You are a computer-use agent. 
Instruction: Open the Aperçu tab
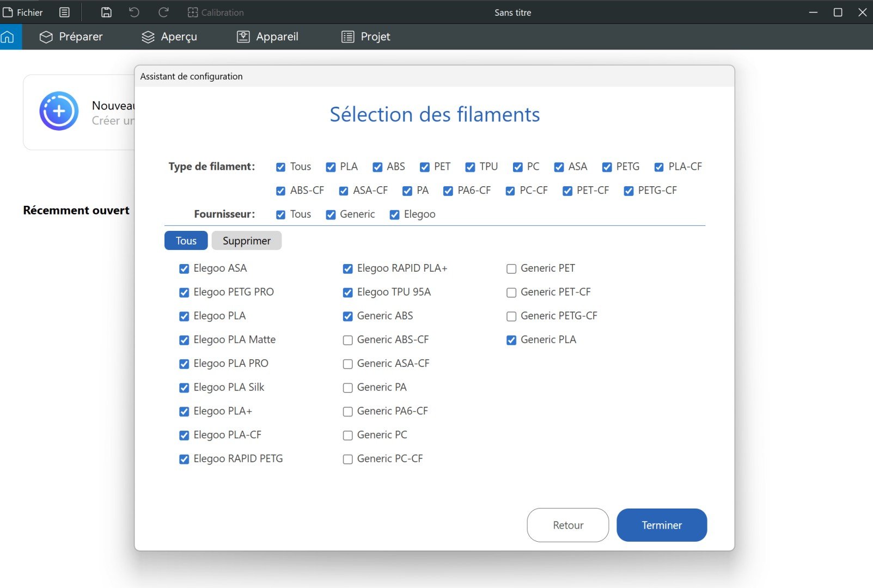pos(169,36)
